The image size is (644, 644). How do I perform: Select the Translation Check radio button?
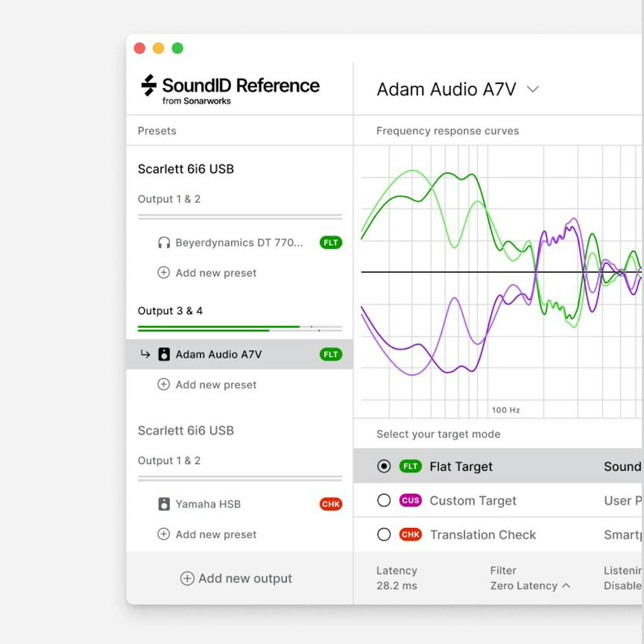384,535
